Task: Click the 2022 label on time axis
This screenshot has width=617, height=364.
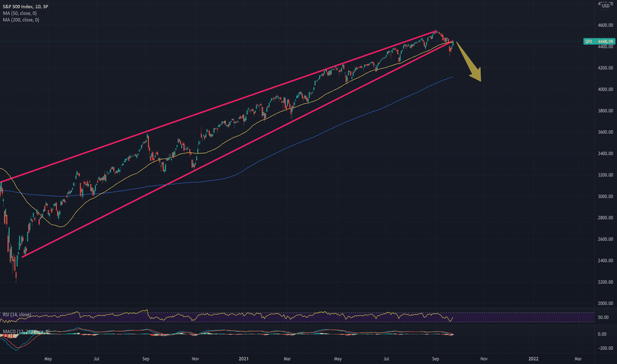Action: tap(533, 359)
